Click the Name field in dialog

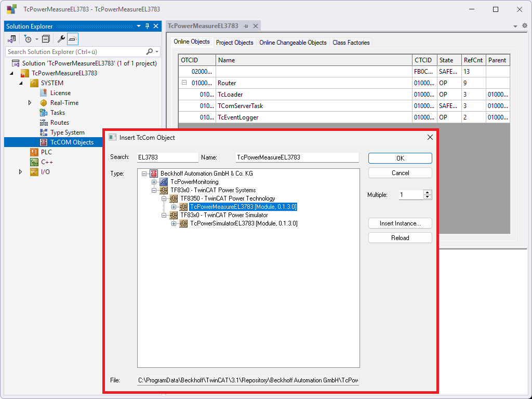pos(297,157)
